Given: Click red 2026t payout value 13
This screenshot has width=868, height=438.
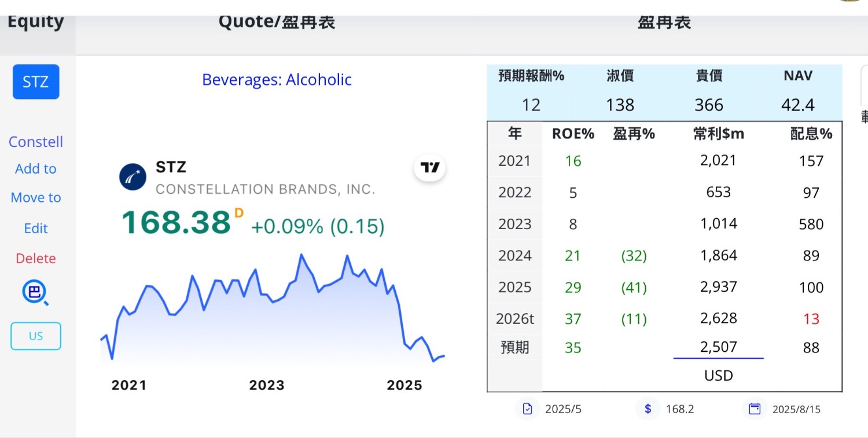Looking at the screenshot, I should [811, 319].
